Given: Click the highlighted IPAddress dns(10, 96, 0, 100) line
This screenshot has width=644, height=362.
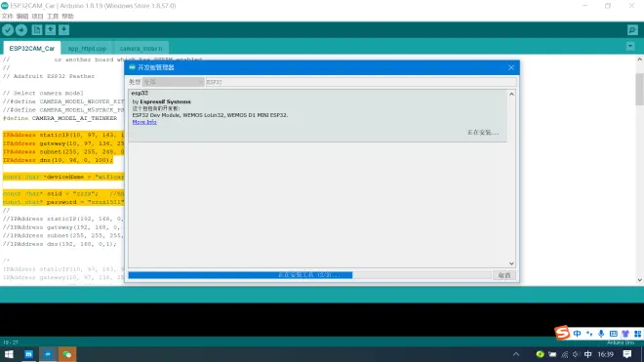Looking at the screenshot, I should pos(58,160).
